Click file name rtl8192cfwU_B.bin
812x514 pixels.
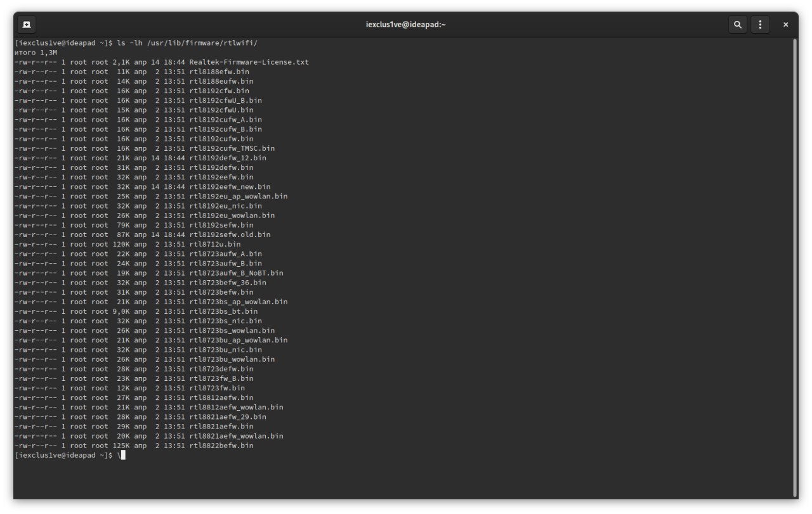225,100
